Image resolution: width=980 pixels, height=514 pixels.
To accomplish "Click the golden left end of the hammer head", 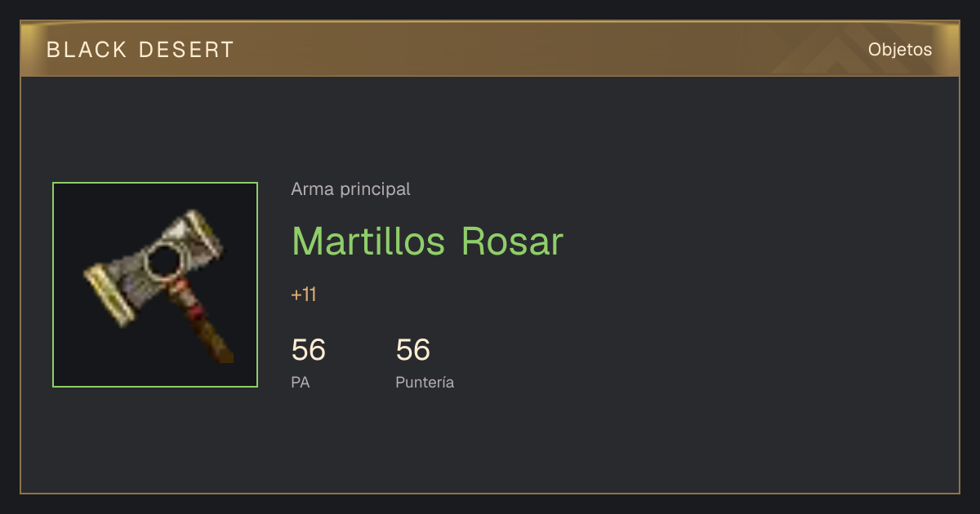I will click(109, 295).
